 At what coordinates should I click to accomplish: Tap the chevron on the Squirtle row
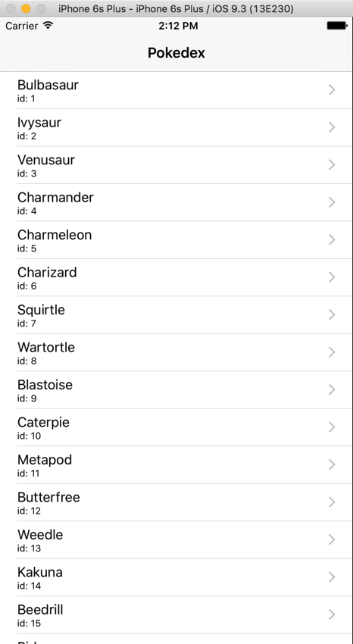pyautogui.click(x=332, y=314)
